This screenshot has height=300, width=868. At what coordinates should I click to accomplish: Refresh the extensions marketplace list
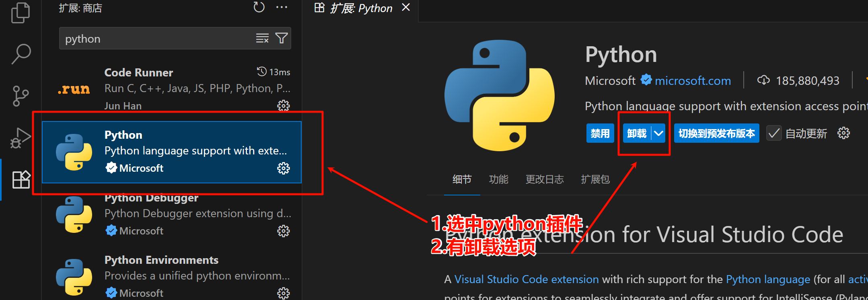point(259,7)
